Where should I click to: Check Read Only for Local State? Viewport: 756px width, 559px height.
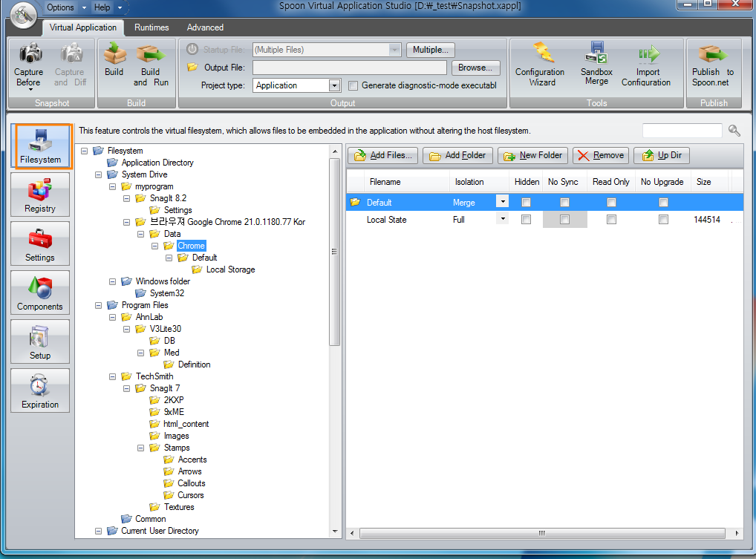pyautogui.click(x=611, y=219)
